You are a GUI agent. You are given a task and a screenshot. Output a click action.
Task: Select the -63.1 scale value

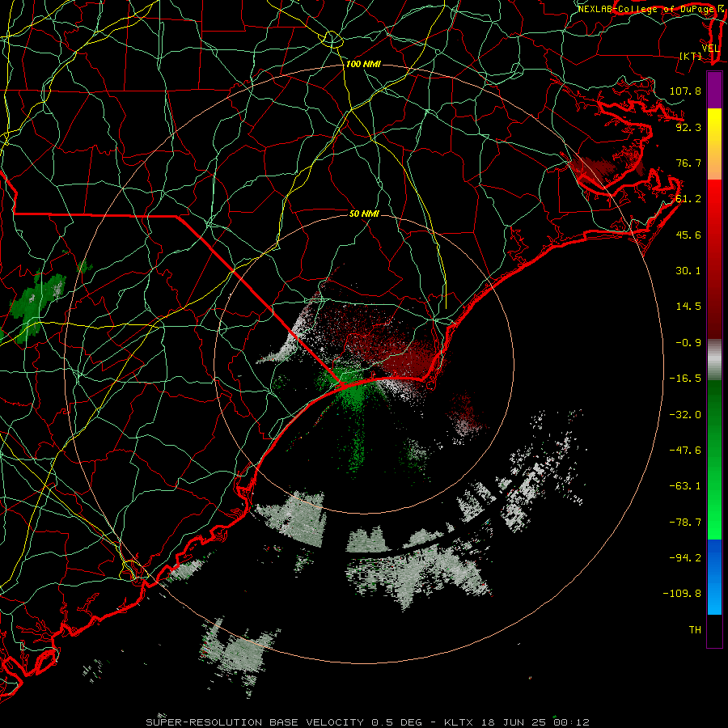click(685, 486)
